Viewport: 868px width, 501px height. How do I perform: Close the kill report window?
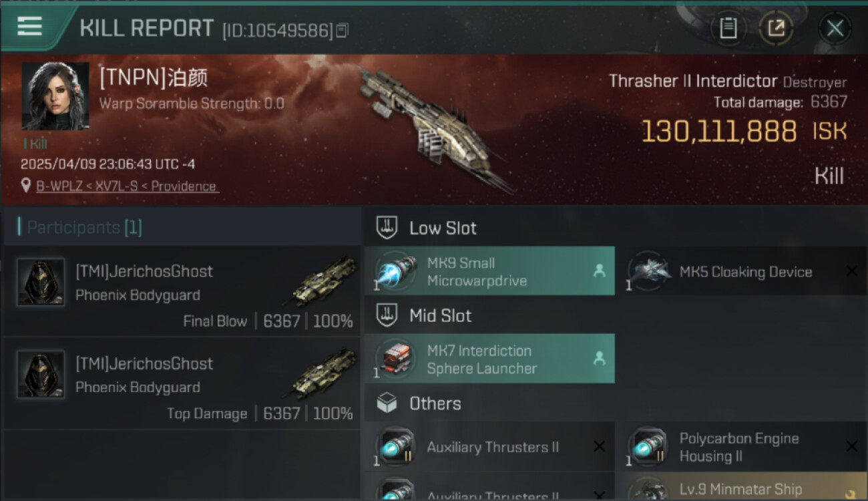point(835,28)
